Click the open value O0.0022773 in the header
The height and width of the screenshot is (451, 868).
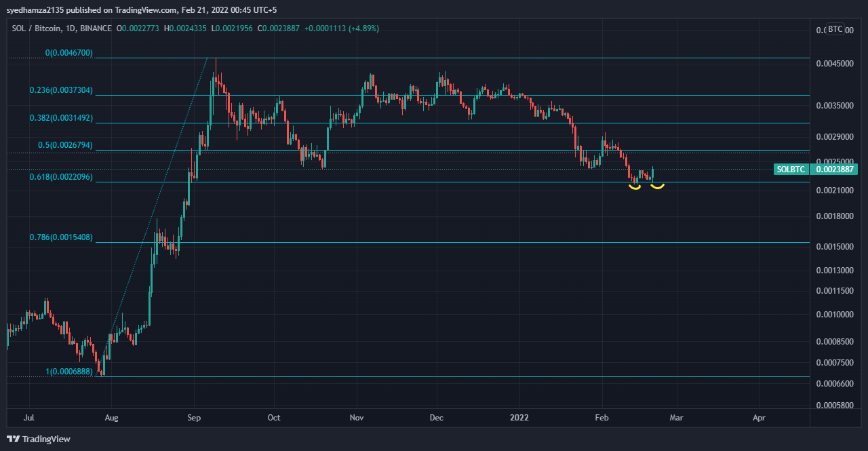(x=138, y=28)
